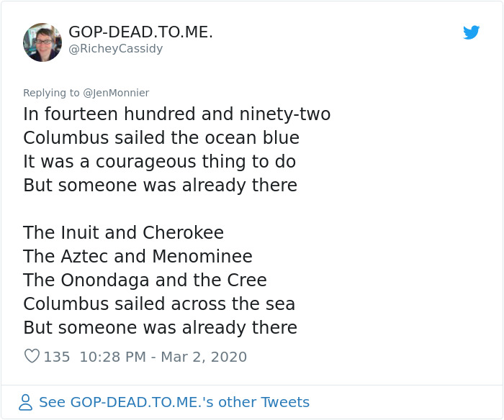The width and height of the screenshot is (504, 420).
Task: Click the line 'In fourteen hundred and ninety-two'
Action: pyautogui.click(x=176, y=114)
